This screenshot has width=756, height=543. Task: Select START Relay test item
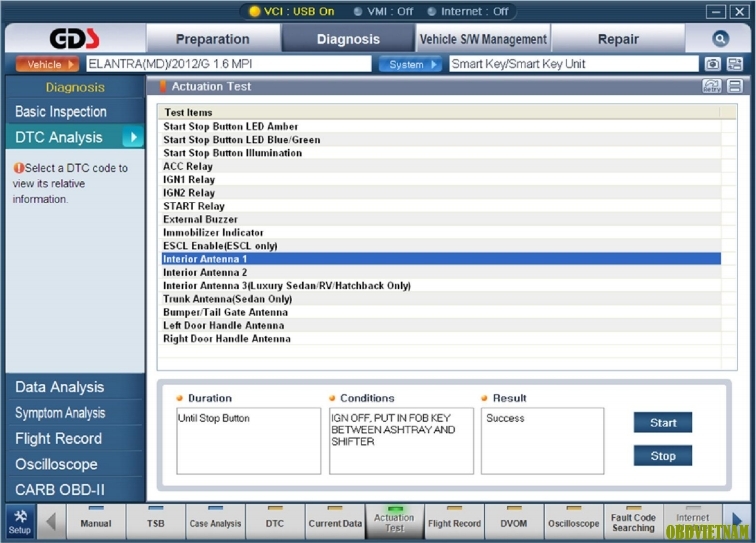click(441, 206)
